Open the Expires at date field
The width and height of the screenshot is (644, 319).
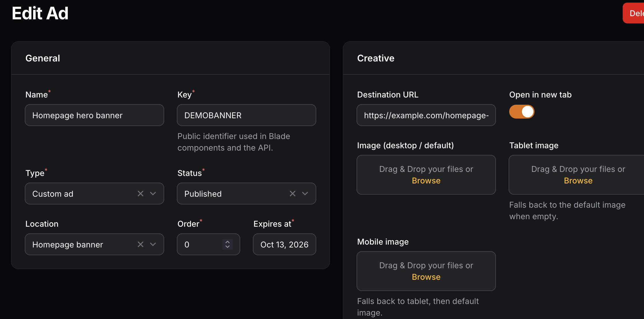tap(285, 244)
